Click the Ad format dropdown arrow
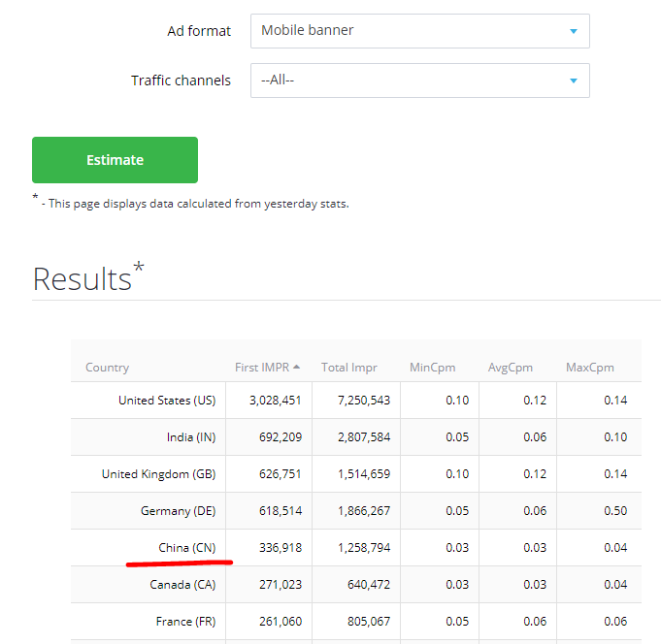Viewport: 661px width, 644px height. [573, 31]
